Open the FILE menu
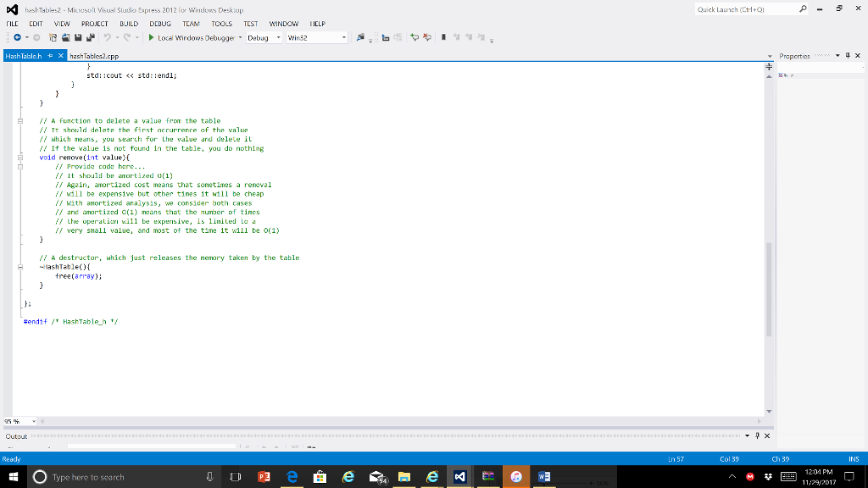Image resolution: width=868 pixels, height=488 pixels. point(12,24)
